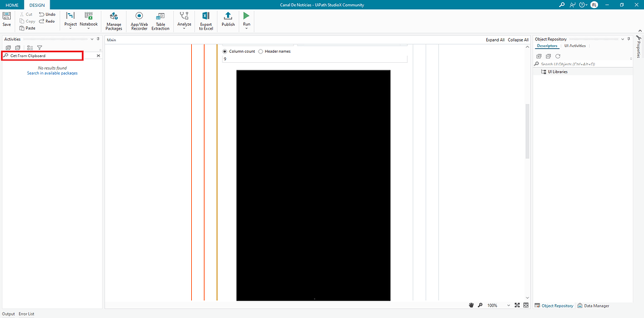The width and height of the screenshot is (644, 318).
Task: Open the 100% zoom dropdown
Action: [x=508, y=305]
